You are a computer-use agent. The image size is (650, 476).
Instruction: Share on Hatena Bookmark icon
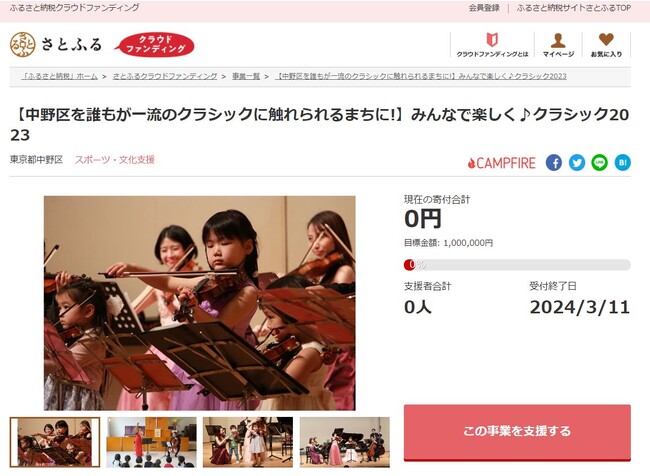(x=622, y=163)
